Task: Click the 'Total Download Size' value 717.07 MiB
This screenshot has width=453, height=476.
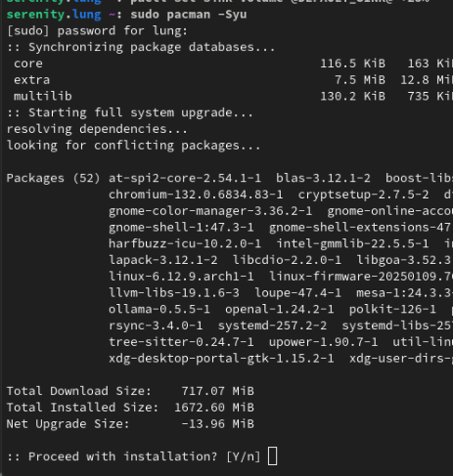Action: pyautogui.click(x=218, y=391)
